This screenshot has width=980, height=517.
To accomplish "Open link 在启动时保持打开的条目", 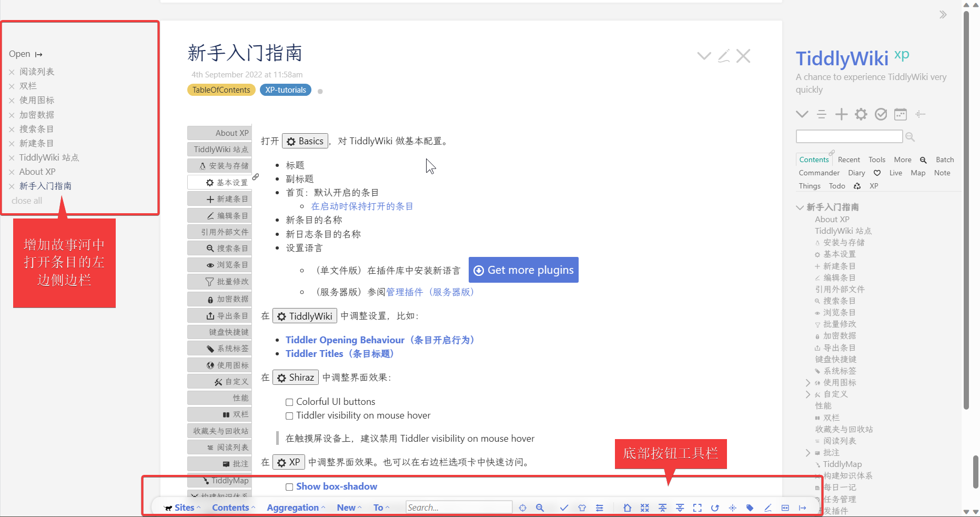I will pos(362,206).
